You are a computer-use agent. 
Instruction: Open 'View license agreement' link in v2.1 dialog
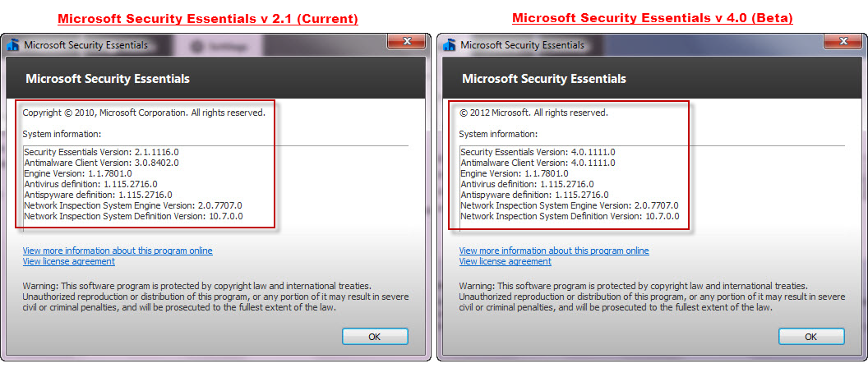click(69, 261)
